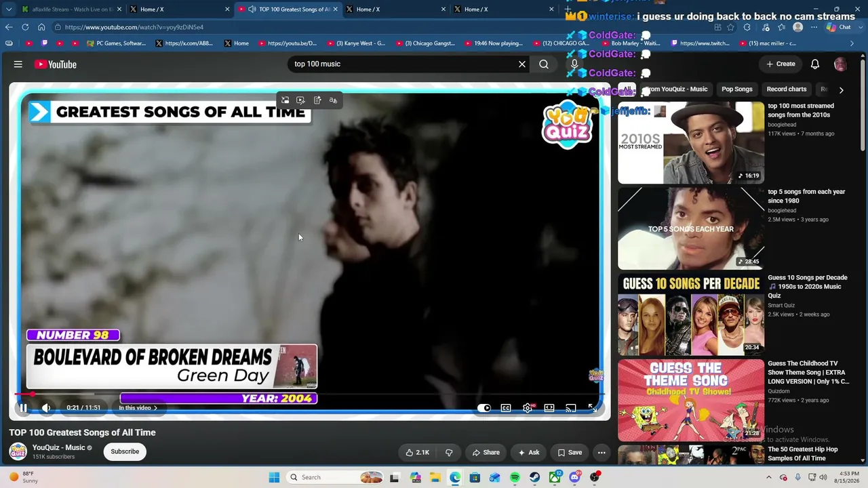Bookmark this page with the star

[x=731, y=27]
